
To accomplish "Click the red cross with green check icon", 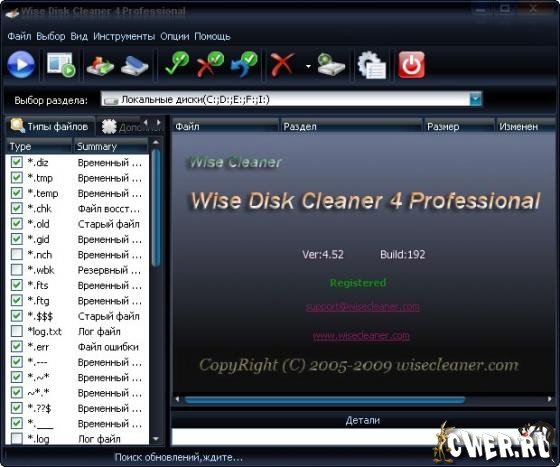I will (210, 64).
